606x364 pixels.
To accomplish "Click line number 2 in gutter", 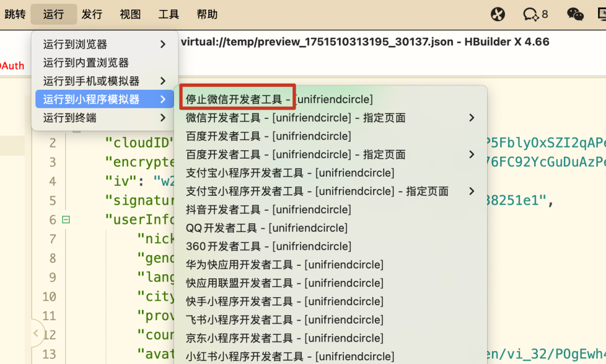I will 53,143.
